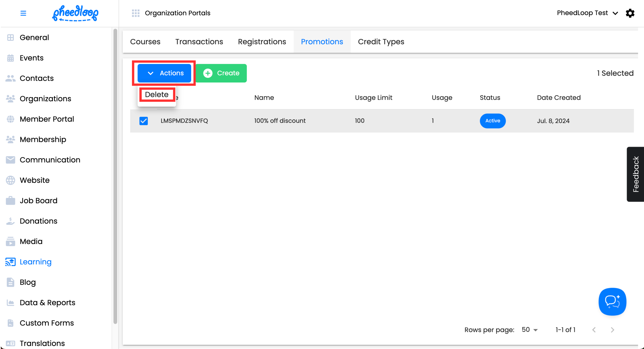Expand the Actions dropdown button
Screen dimensions: 644x349
tap(164, 73)
